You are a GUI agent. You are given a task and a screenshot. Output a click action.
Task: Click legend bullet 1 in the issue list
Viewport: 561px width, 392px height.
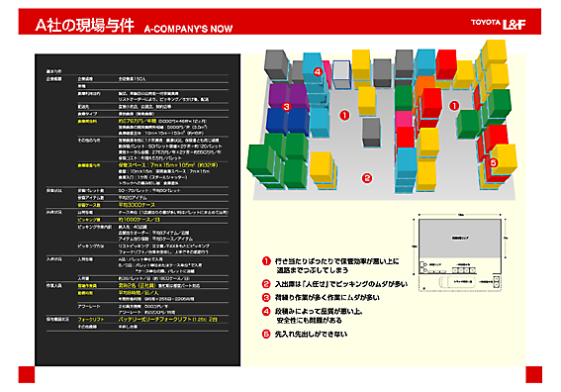tap(266, 261)
